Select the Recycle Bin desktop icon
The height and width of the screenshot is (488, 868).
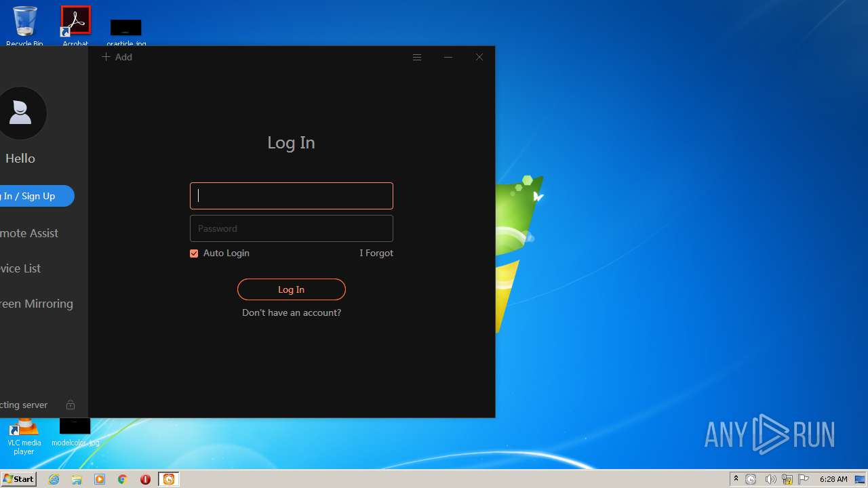(x=24, y=26)
